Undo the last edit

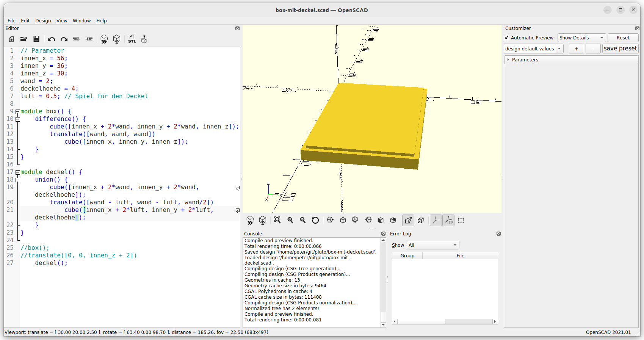[x=52, y=39]
